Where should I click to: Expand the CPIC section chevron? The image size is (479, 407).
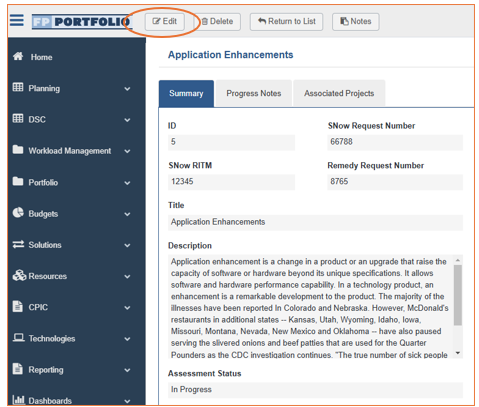coord(127,308)
